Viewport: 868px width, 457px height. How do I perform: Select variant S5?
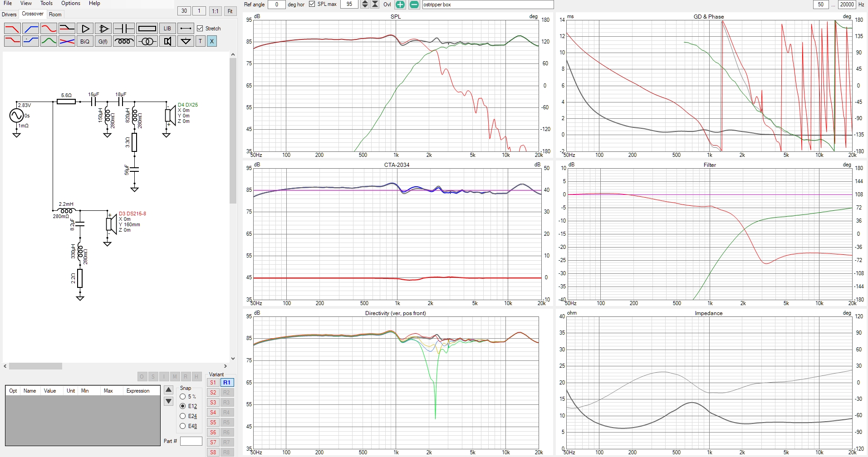click(x=213, y=423)
